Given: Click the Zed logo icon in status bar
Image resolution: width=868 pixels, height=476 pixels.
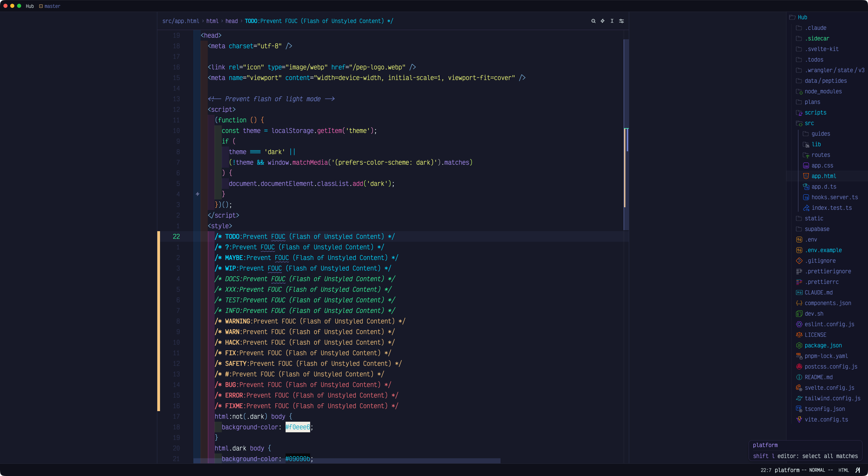Looking at the screenshot, I should [858, 470].
